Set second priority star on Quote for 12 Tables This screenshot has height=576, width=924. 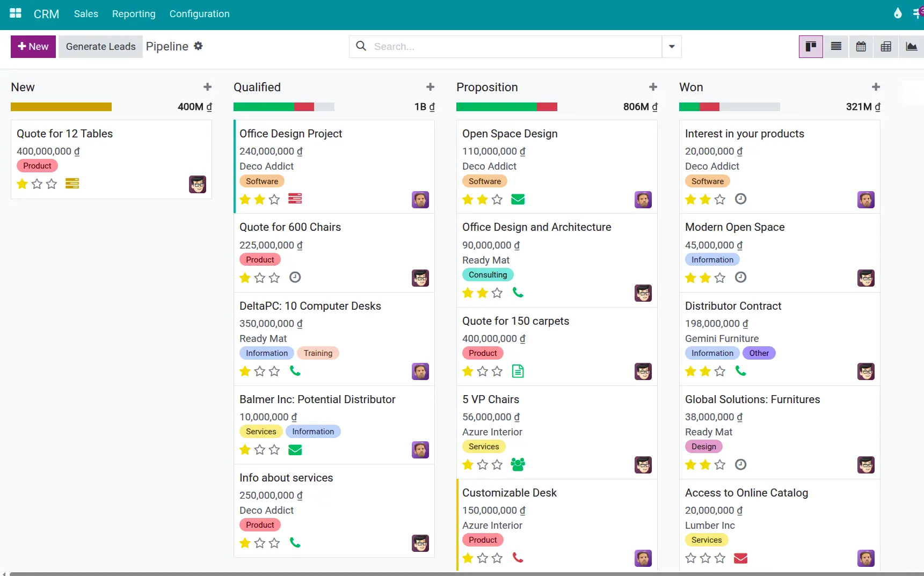click(x=37, y=184)
